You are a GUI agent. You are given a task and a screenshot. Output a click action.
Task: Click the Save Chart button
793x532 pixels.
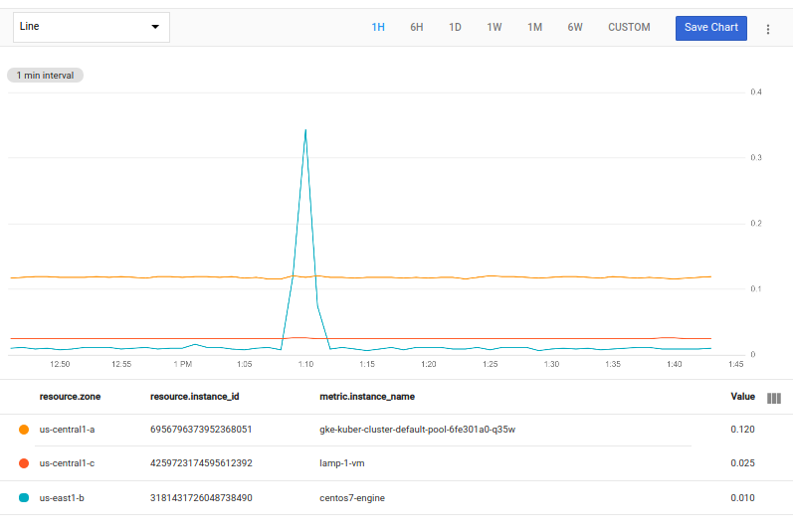tap(710, 28)
